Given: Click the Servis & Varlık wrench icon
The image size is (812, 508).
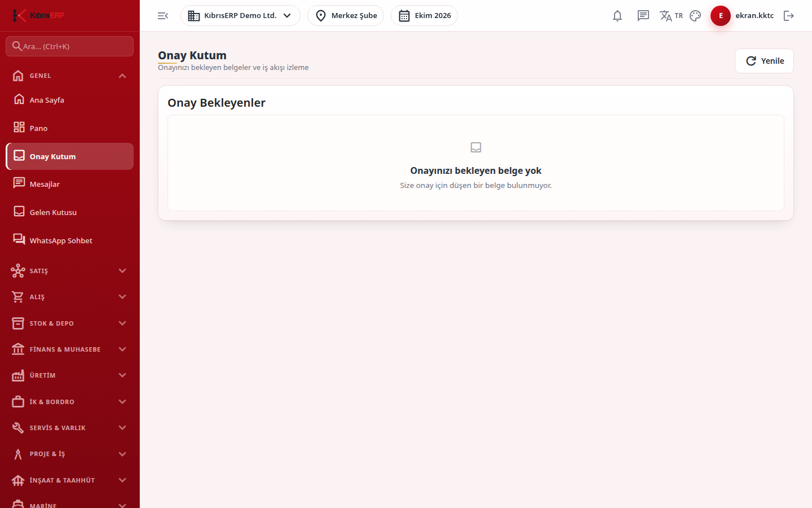Looking at the screenshot, I should click(x=18, y=428).
